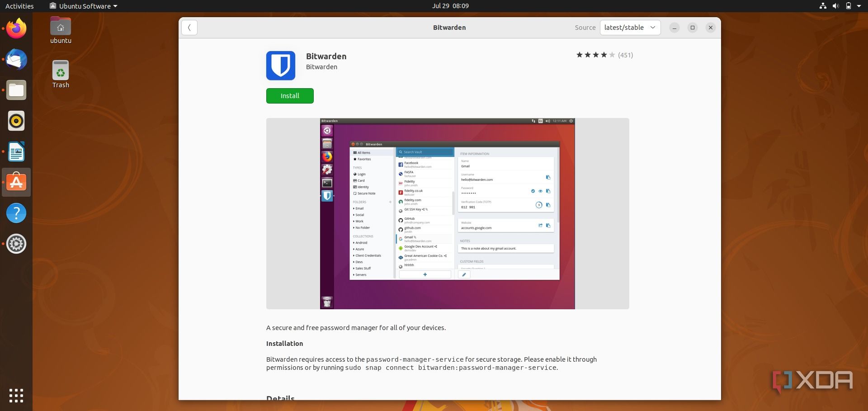
Task: Click the battery icon in top bar
Action: point(849,6)
